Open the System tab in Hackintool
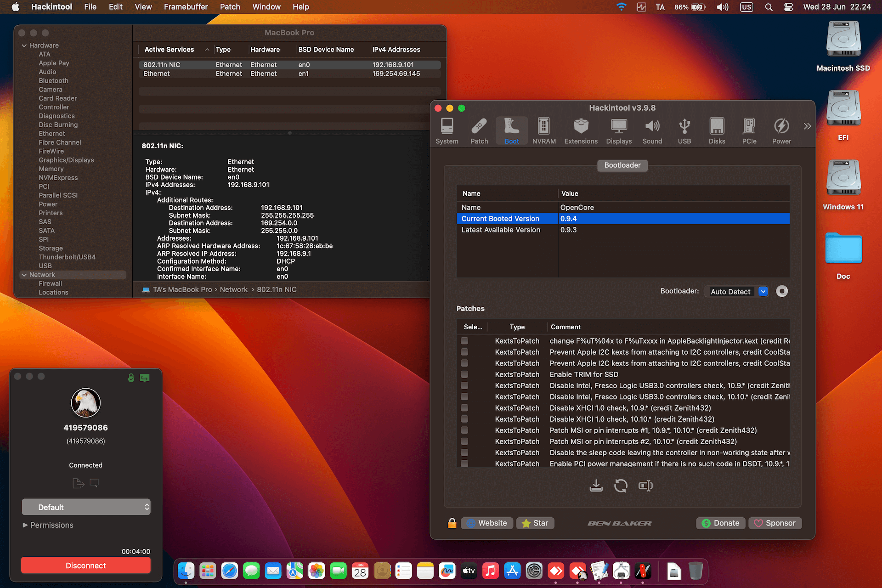This screenshot has width=882, height=588. click(447, 131)
